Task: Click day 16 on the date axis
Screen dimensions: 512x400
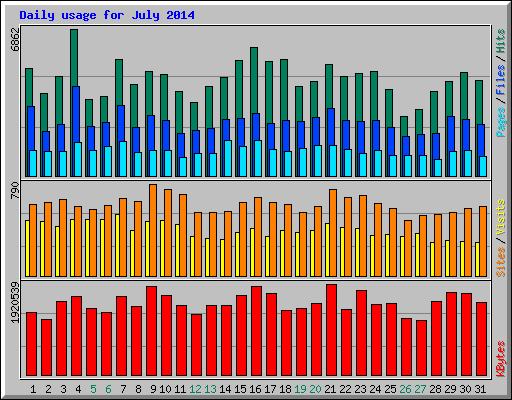Action: click(255, 389)
